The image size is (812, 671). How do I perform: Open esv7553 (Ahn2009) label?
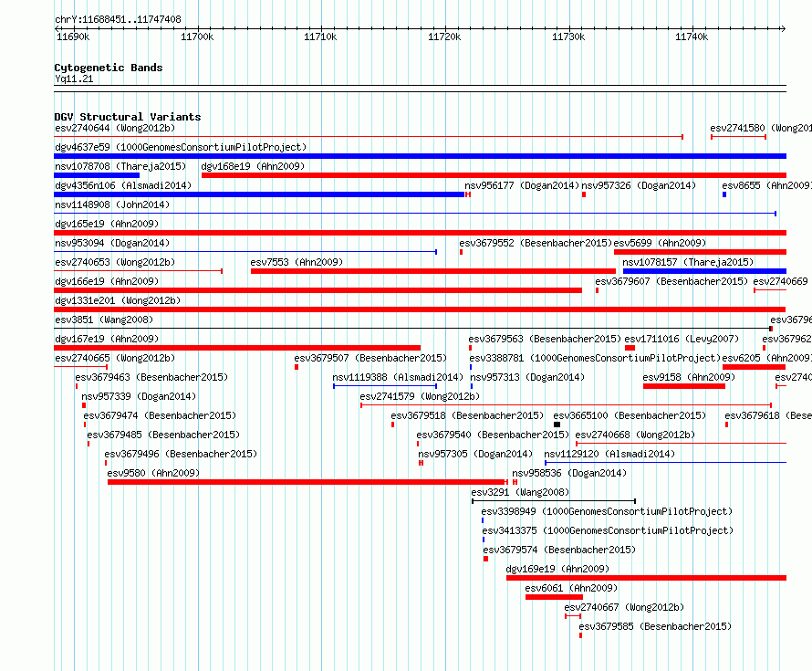297,262
